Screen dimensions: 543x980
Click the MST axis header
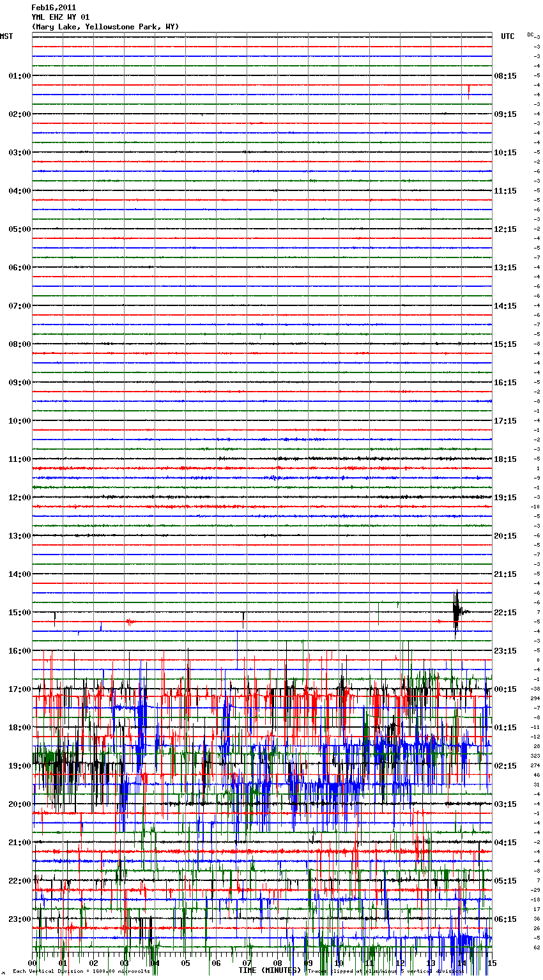[x=6, y=37]
